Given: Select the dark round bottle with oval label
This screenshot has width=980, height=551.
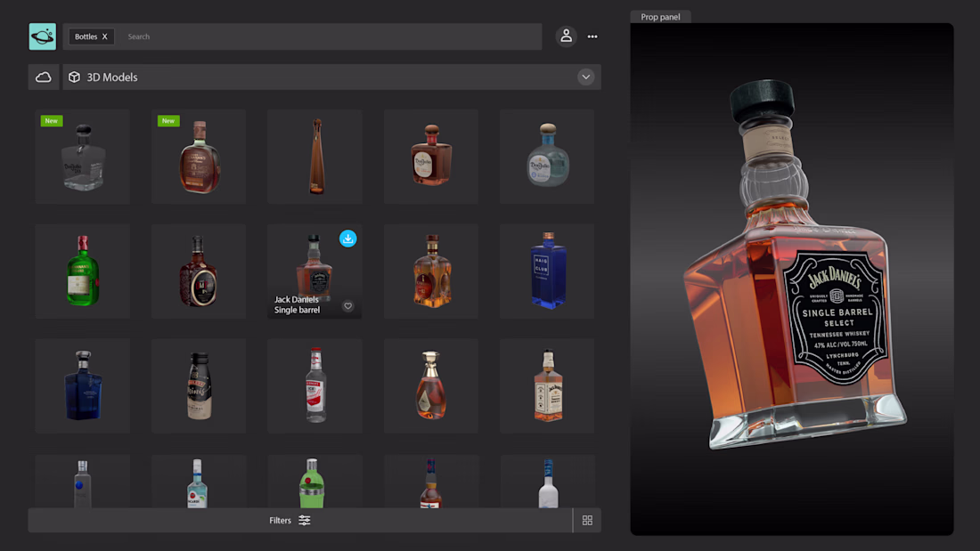Looking at the screenshot, I should click(199, 271).
